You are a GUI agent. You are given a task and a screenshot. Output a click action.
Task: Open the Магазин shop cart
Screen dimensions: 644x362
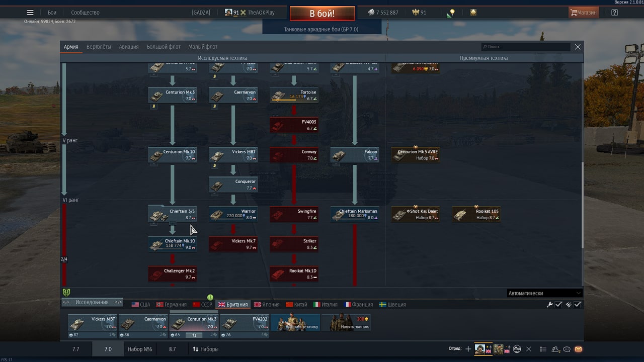click(x=584, y=13)
